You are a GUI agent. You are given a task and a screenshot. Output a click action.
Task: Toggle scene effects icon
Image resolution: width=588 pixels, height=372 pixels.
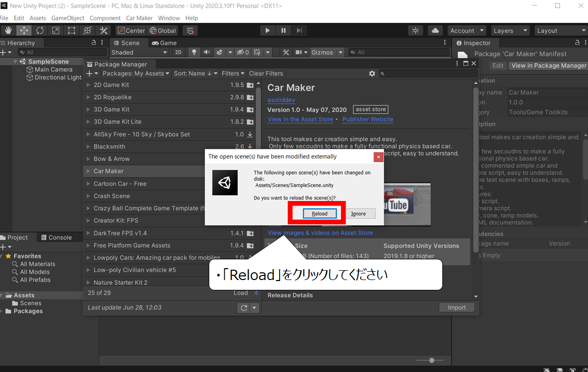click(x=220, y=52)
